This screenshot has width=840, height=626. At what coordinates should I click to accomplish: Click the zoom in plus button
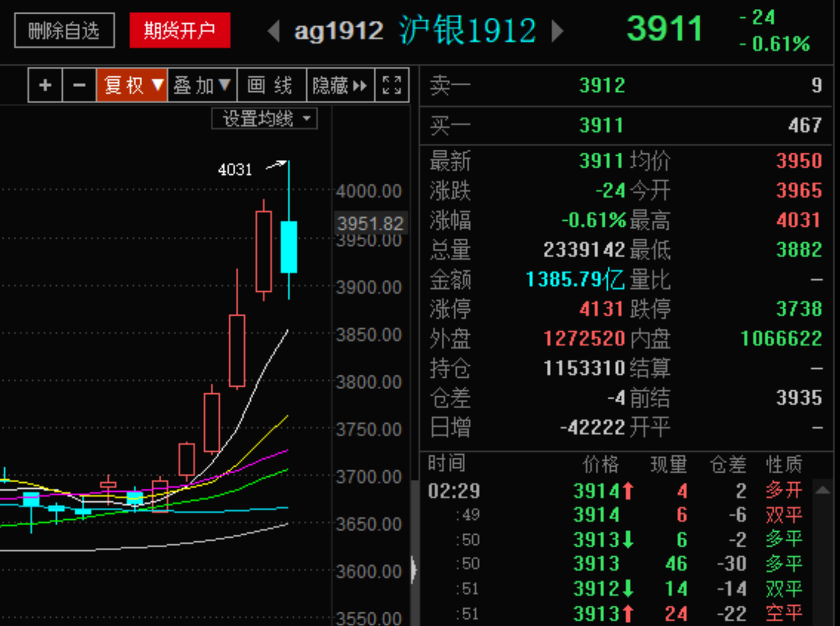(x=45, y=85)
